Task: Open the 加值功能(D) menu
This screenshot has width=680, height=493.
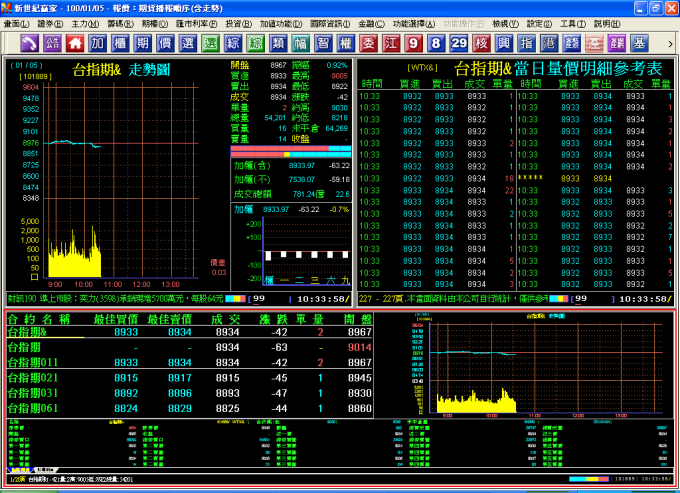Action: pyautogui.click(x=281, y=24)
